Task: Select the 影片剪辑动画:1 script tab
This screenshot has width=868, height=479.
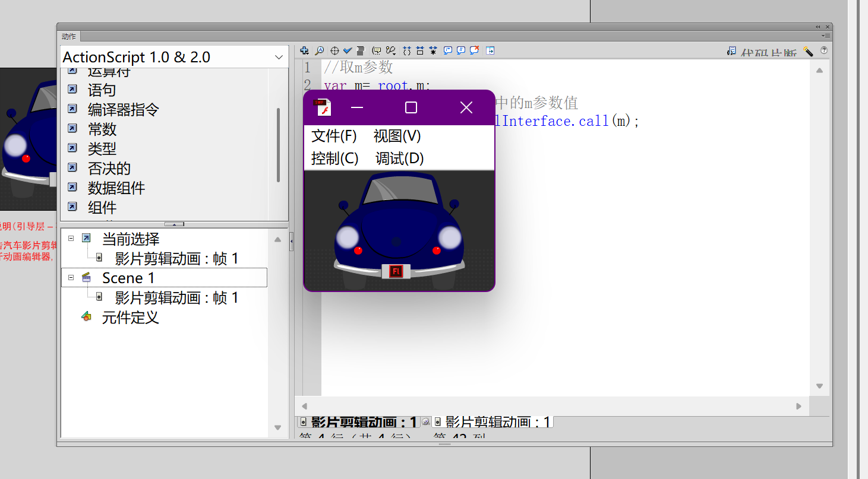Action: pos(359,421)
